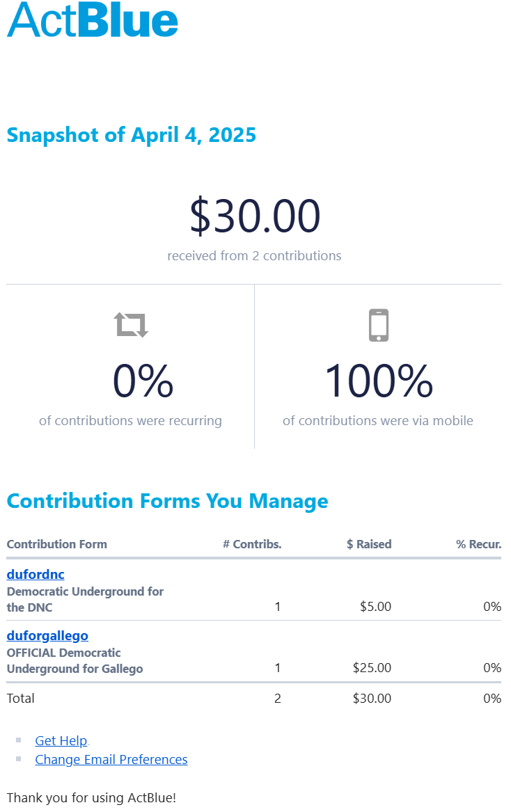The height and width of the screenshot is (812, 511).
Task: Open the dufordnc contribution form link
Action: [36, 574]
